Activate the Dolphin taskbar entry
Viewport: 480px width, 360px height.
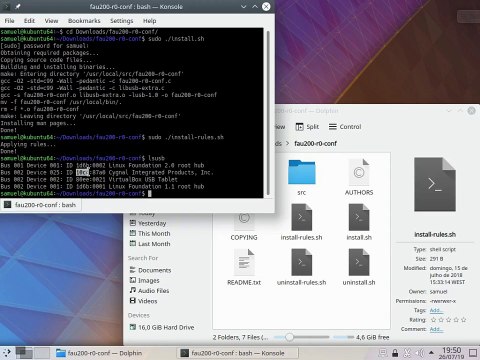[x=113, y=353]
